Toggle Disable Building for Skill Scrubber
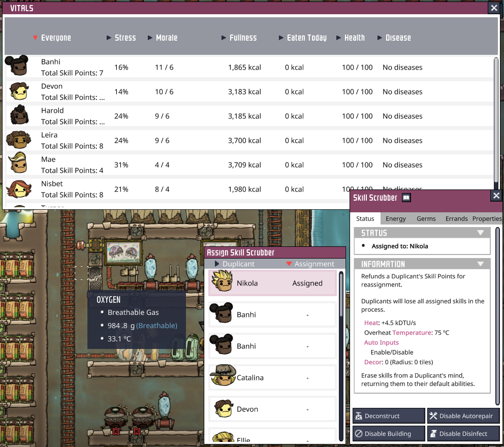Screen dimensions: 504x447 tap(389, 434)
